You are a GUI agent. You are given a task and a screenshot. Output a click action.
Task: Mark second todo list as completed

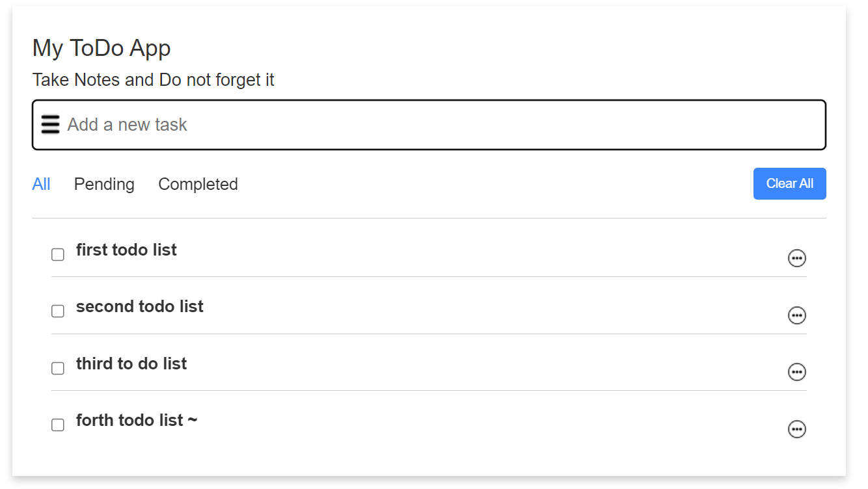point(58,311)
